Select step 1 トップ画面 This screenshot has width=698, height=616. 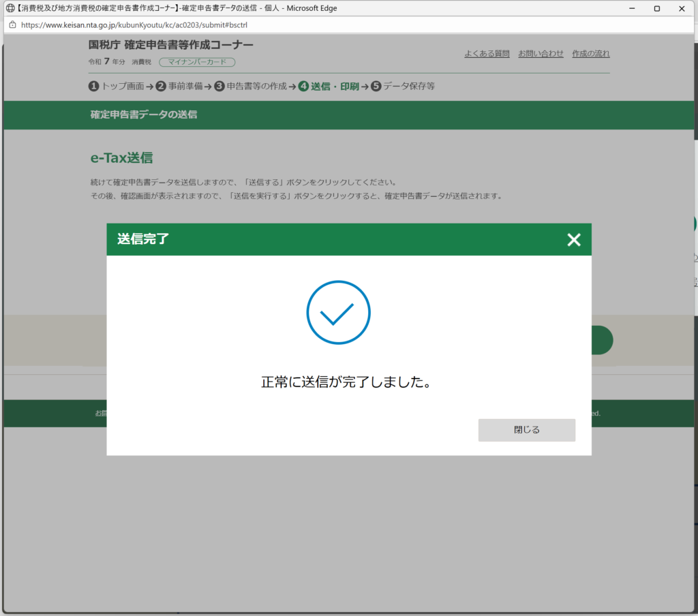pos(117,87)
